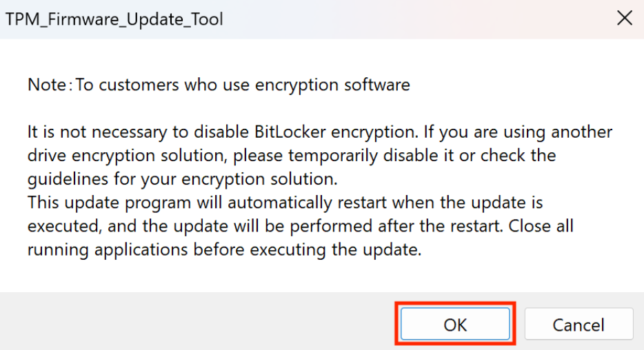The width and height of the screenshot is (644, 350).
Task: Click the line starting "guidelines for your encryption"
Action: pyautogui.click(x=183, y=179)
